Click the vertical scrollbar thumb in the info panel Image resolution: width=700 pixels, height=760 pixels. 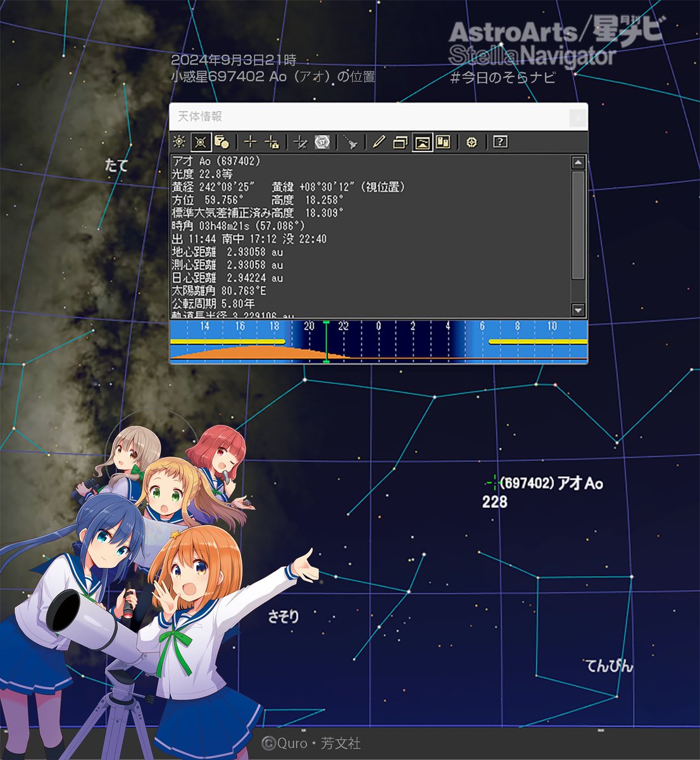(578, 225)
